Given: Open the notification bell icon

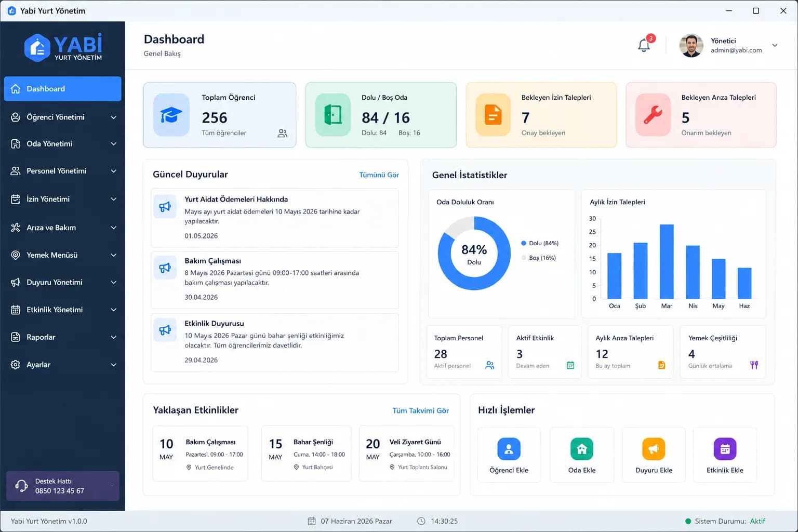Looking at the screenshot, I should tap(644, 45).
